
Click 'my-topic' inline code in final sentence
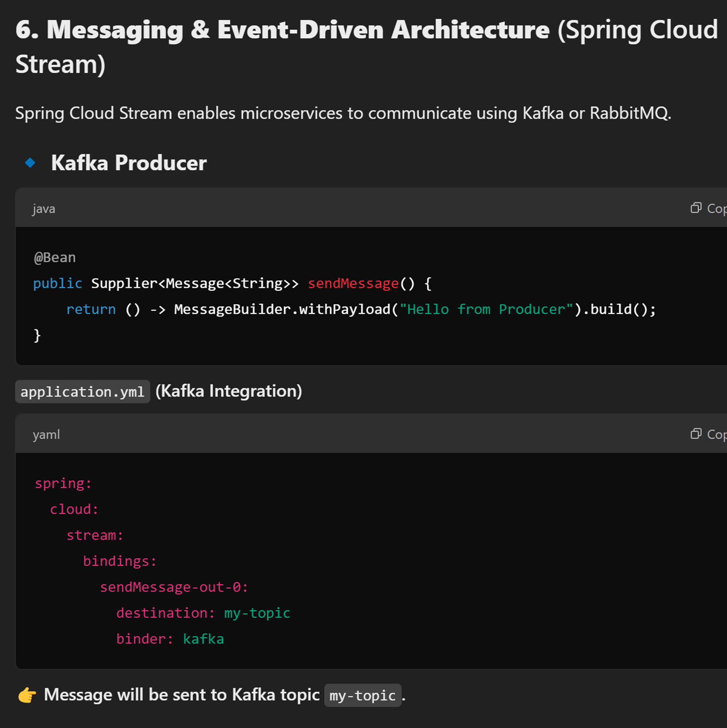[x=363, y=695]
